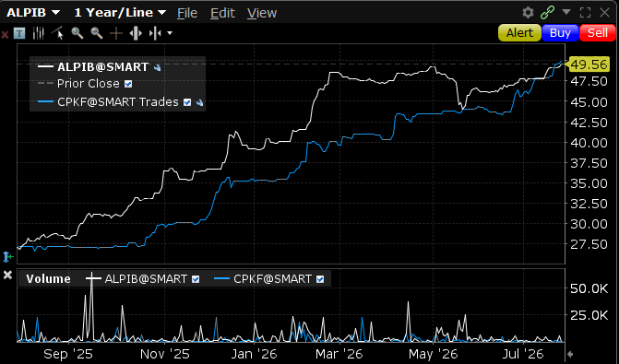
Task: Click the ALPIB@SMART legend label
Action: pos(103,67)
